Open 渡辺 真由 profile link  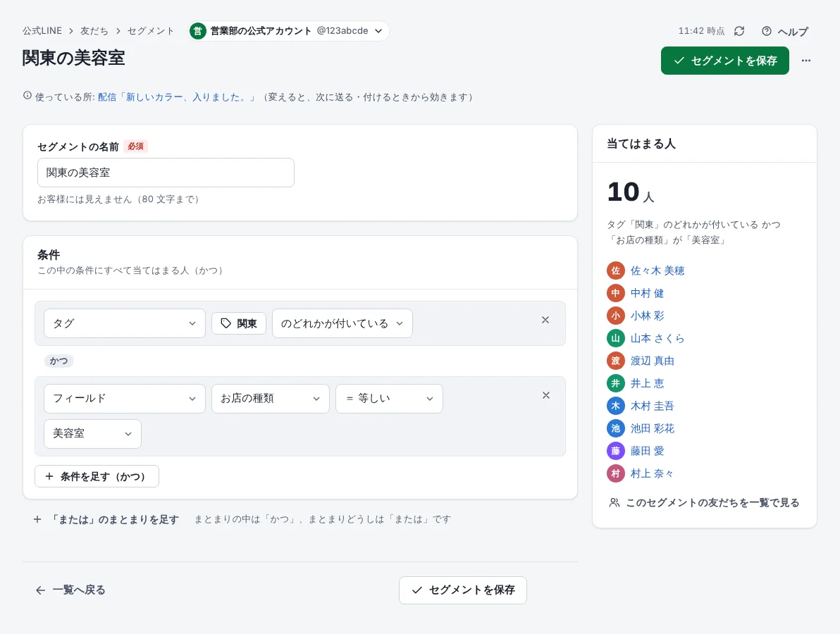(x=652, y=361)
